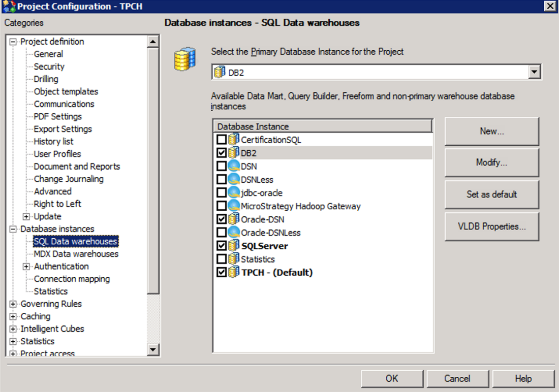
Task: Confirm with the OK button
Action: point(392,378)
